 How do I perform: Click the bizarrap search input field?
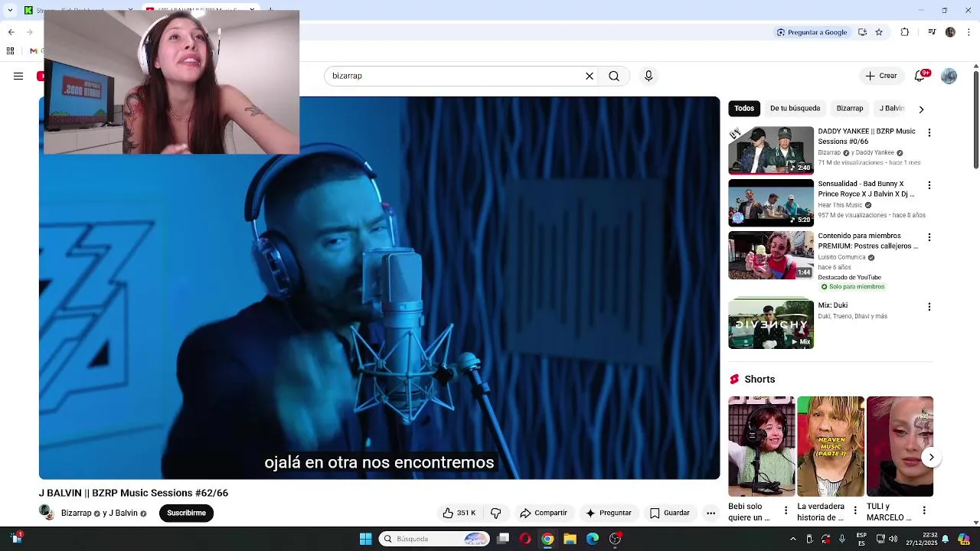456,76
